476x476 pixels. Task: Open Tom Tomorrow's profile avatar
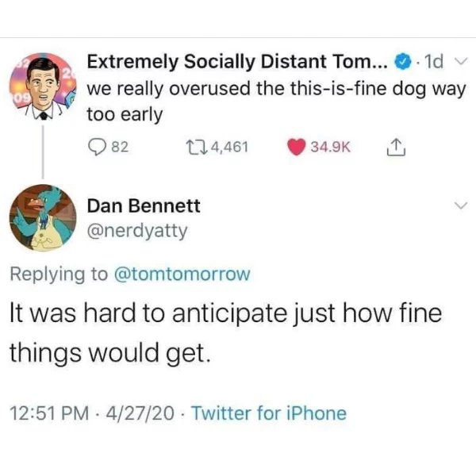(43, 86)
